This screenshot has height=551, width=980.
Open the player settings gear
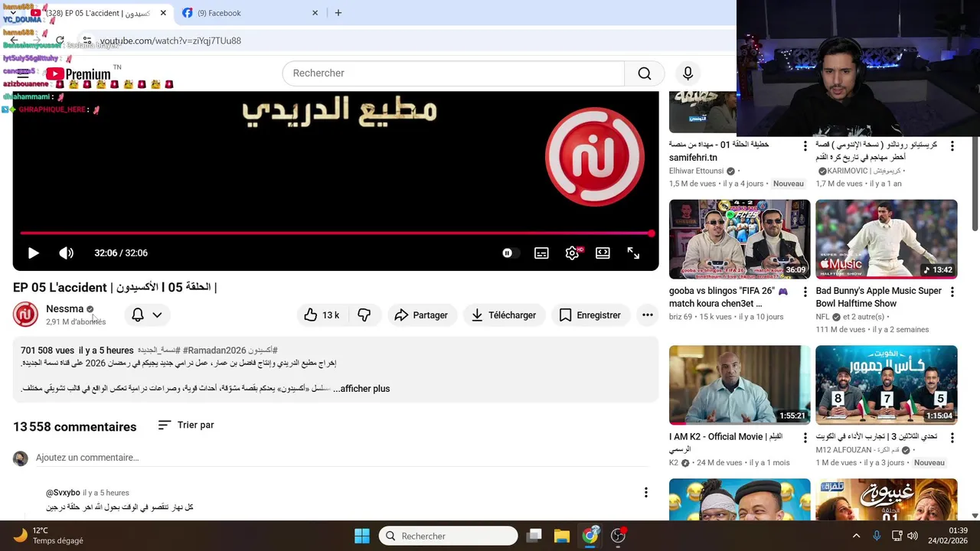pyautogui.click(x=572, y=253)
